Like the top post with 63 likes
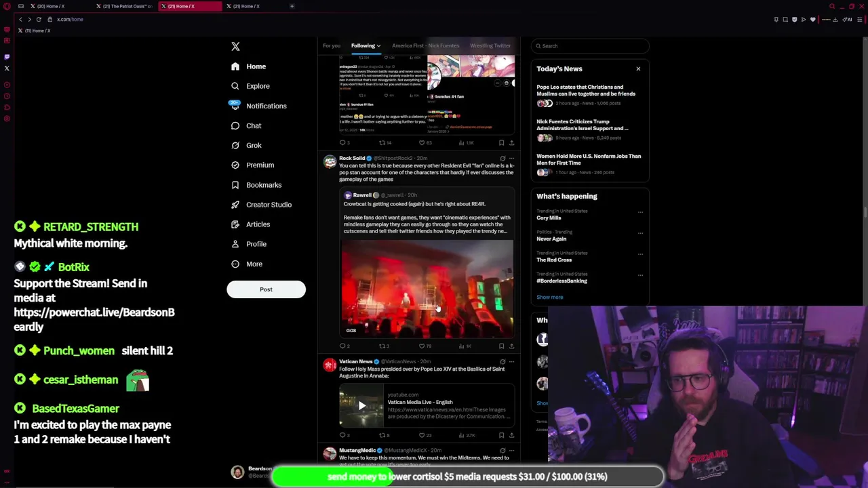The image size is (868, 488). [x=425, y=143]
